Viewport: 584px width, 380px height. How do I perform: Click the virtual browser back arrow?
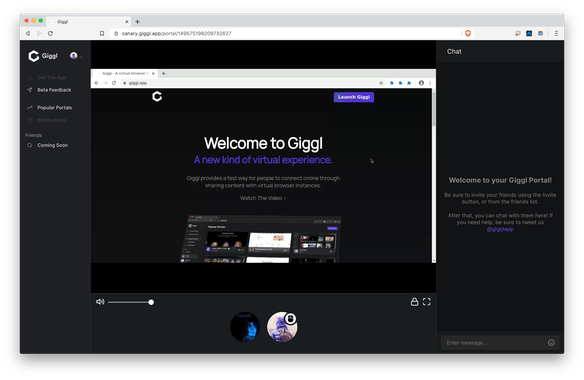[97, 83]
